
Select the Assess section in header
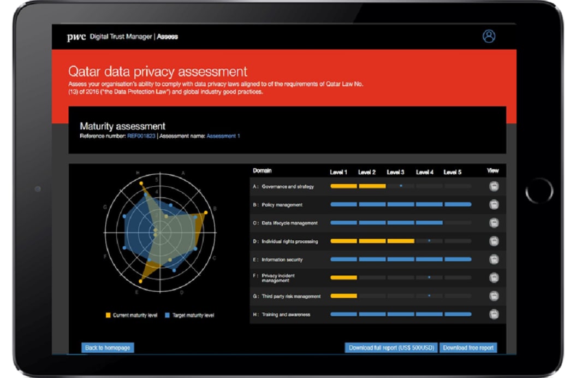pos(168,37)
